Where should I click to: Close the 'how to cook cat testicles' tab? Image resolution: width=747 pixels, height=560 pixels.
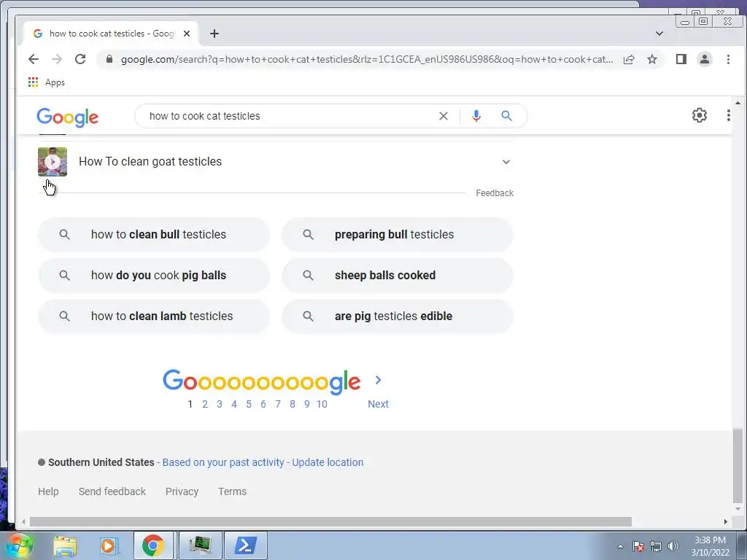(x=187, y=34)
